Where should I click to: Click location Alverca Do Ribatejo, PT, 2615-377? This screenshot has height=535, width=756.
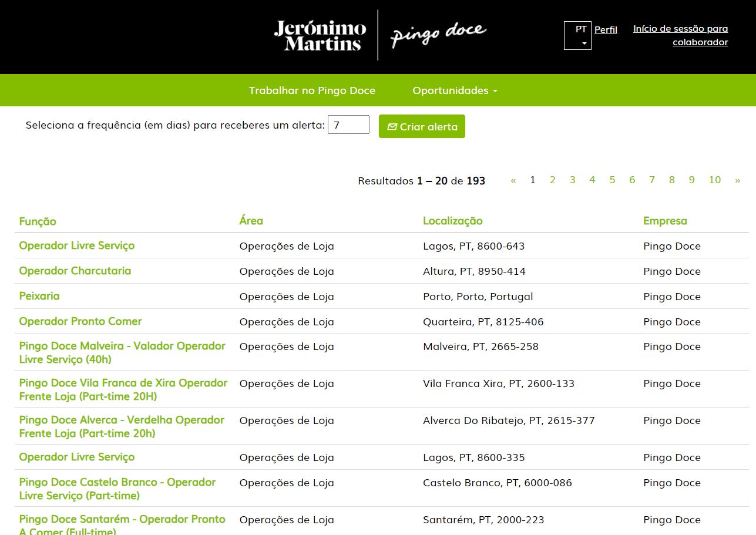[x=509, y=420]
